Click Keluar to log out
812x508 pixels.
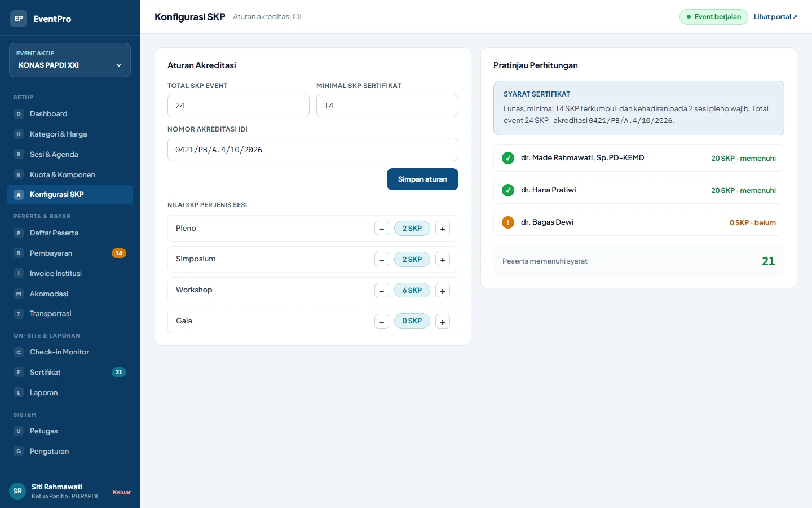(x=122, y=492)
